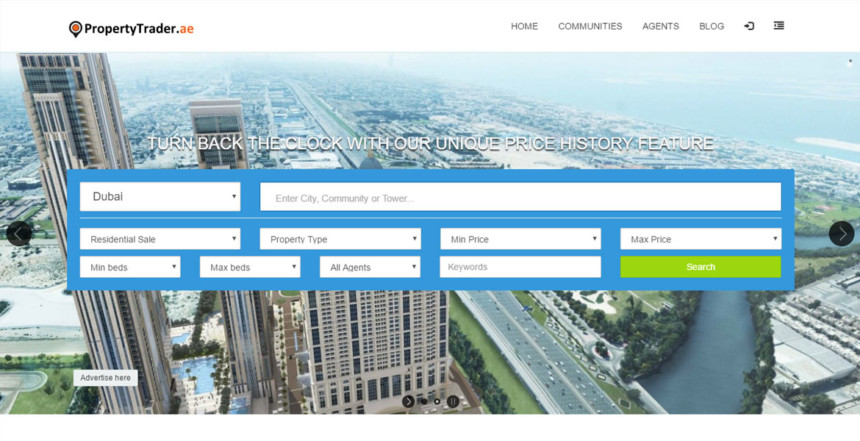This screenshot has height=441, width=860.
Task: Click the PropertyTrader.ae logo
Action: pos(131,29)
